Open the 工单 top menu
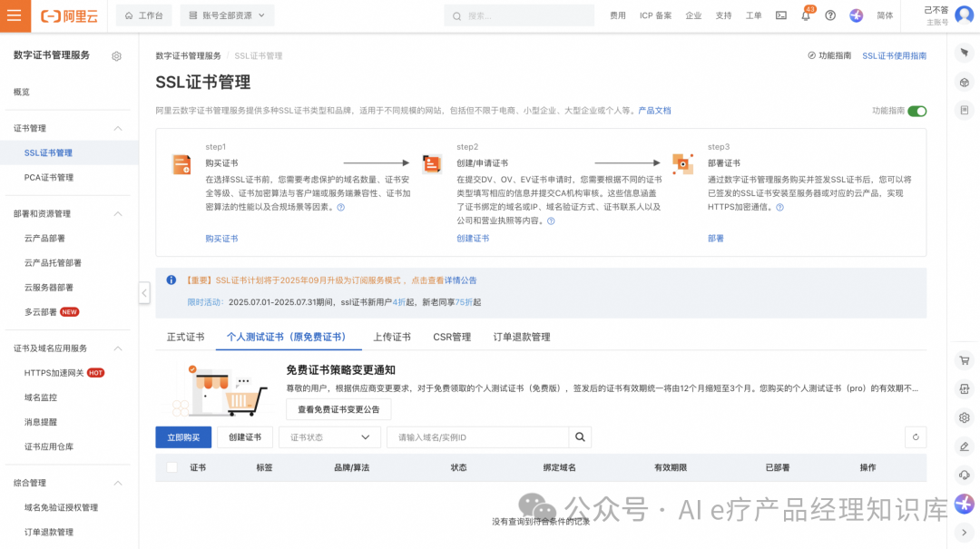The image size is (980, 549). pyautogui.click(x=754, y=15)
